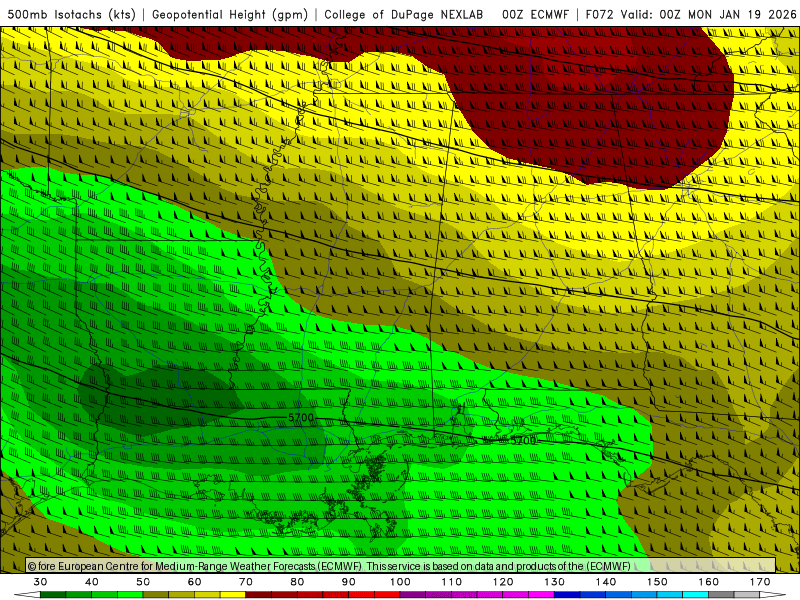Click the magenta 125-130 kt legend swatch
The image size is (800, 600).
[541, 595]
